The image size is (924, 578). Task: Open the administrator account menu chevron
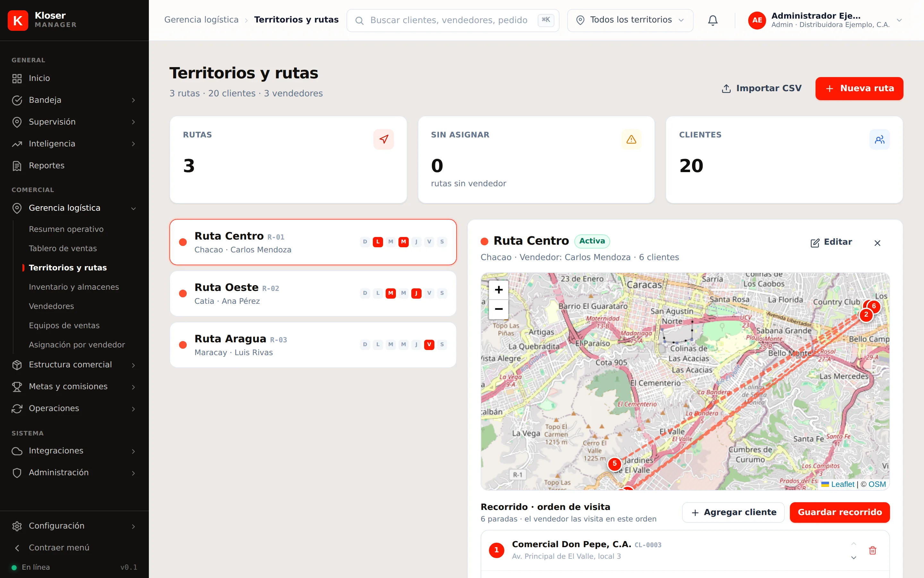click(x=899, y=20)
